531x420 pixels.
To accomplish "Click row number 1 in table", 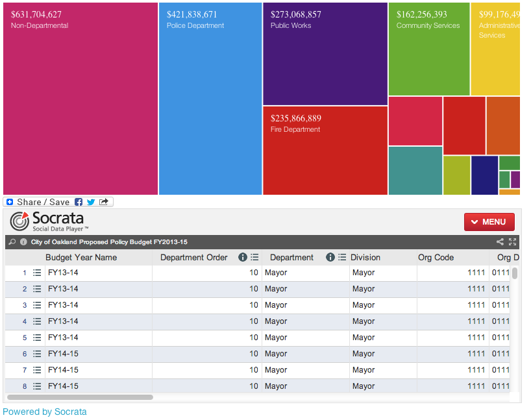I will coord(25,273).
